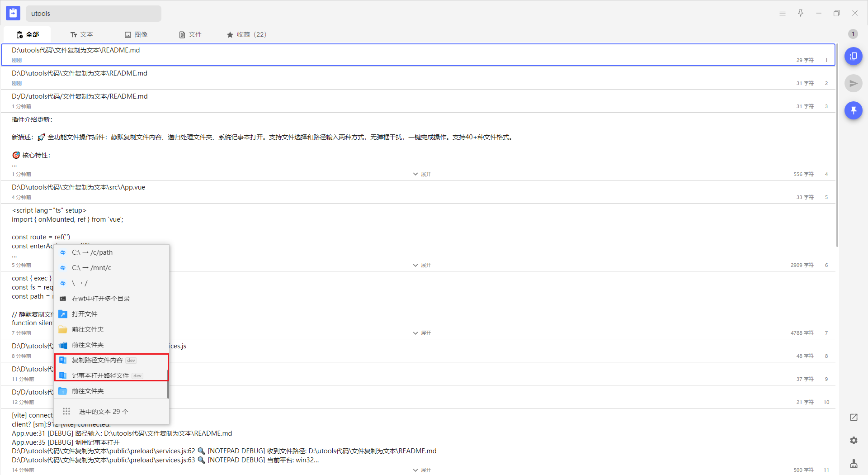
Task: Expand the 2909-character script entry
Action: click(x=422, y=265)
